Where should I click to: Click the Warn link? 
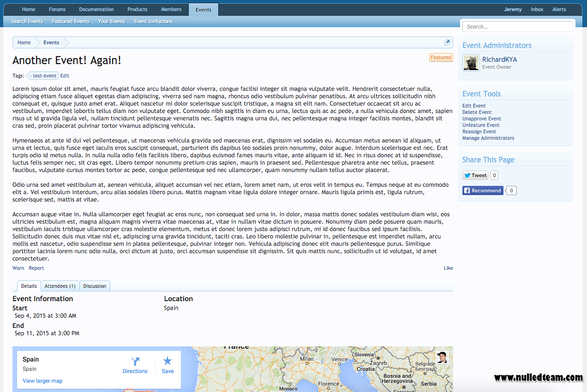18,268
